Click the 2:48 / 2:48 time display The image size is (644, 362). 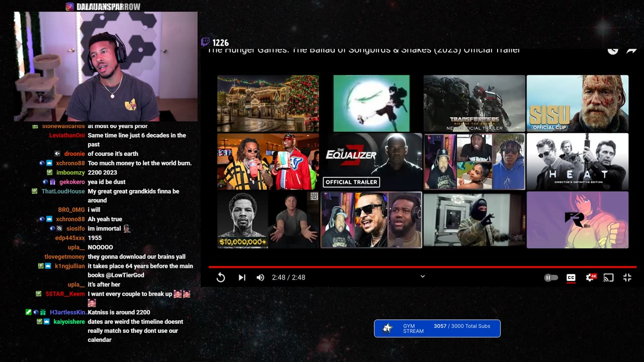[x=288, y=278]
